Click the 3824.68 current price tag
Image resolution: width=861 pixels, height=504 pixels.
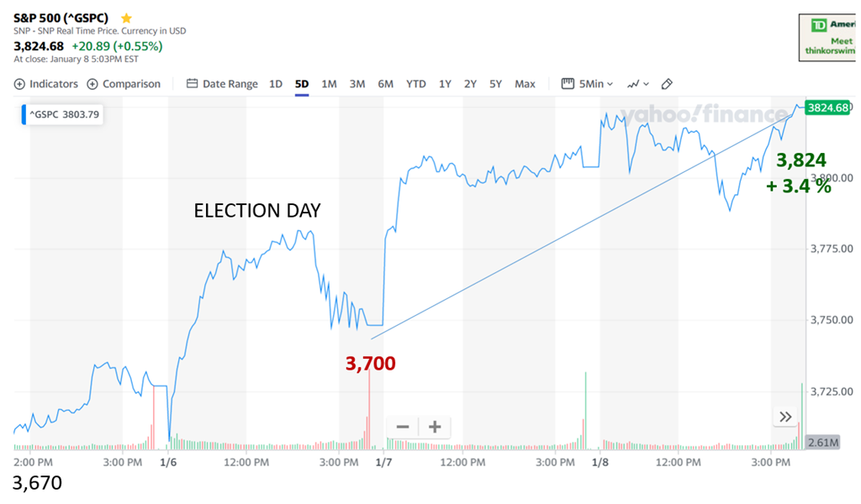(x=827, y=108)
